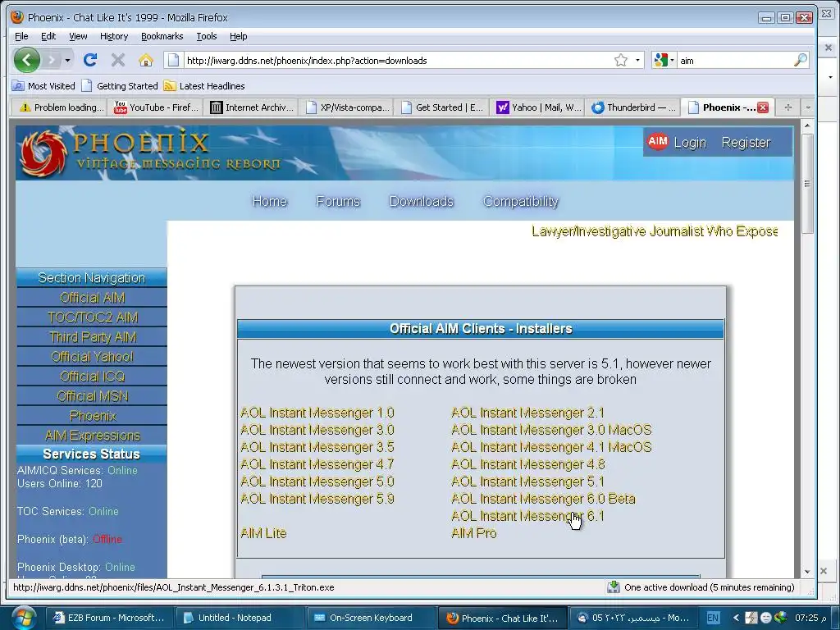The image size is (840, 630).
Task: Go to the Firefox home page icon
Action: pyautogui.click(x=146, y=60)
